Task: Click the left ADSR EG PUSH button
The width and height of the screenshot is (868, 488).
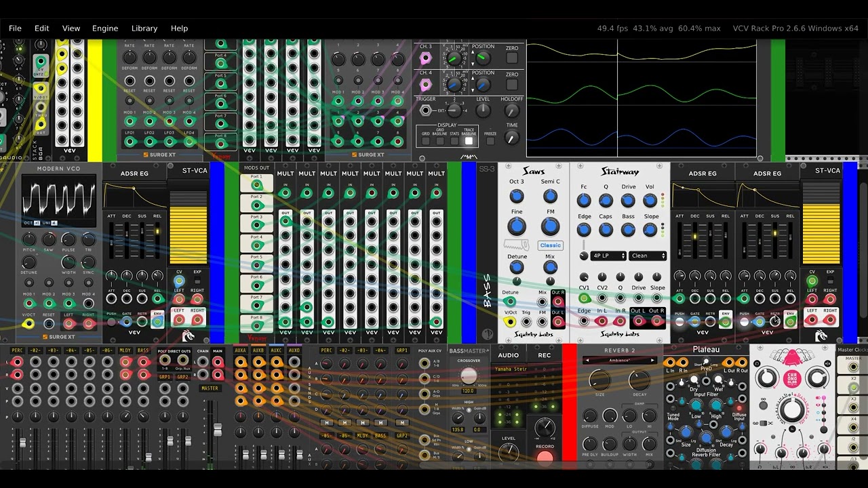Action: pyautogui.click(x=111, y=323)
